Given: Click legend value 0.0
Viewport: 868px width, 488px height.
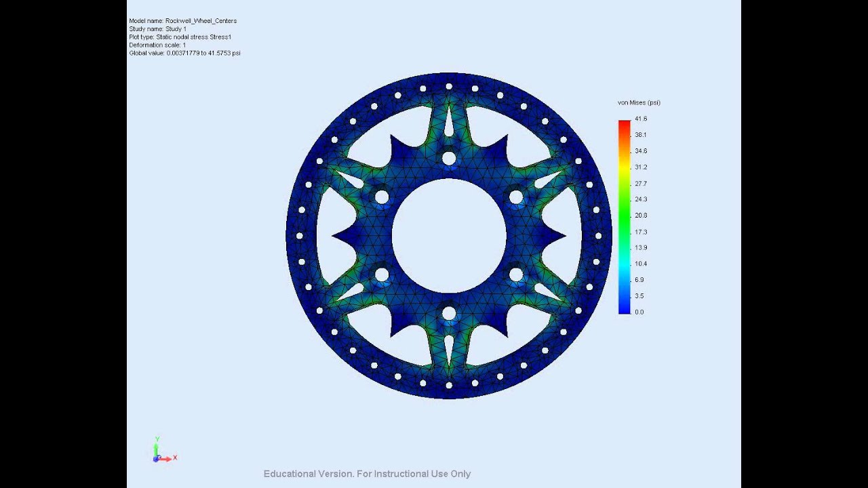Looking at the screenshot, I should click(x=639, y=312).
